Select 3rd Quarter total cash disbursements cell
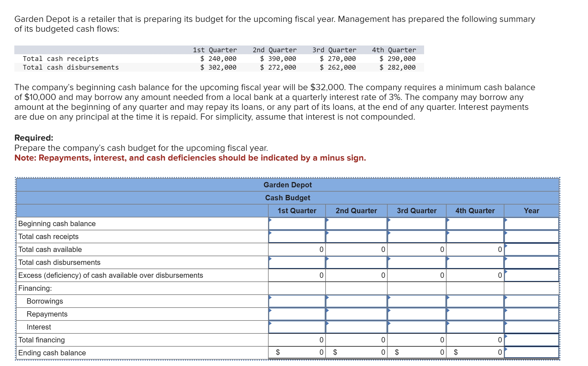Screen dimensions: 588x366 coord(417,263)
